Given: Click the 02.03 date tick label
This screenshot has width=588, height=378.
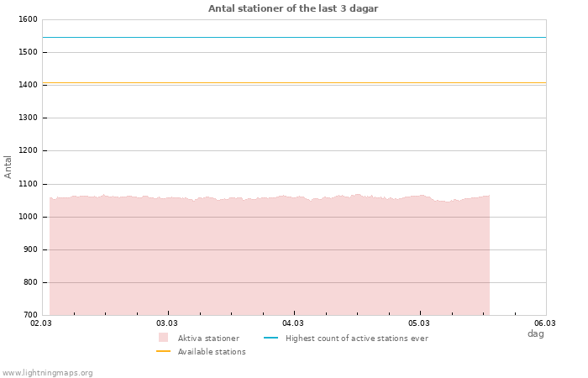Looking at the screenshot, I should click(41, 323).
